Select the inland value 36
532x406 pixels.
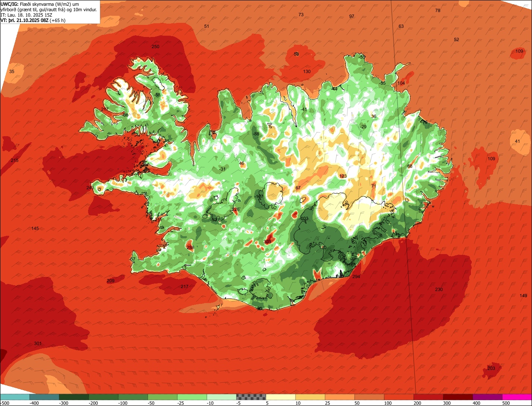click(x=374, y=116)
